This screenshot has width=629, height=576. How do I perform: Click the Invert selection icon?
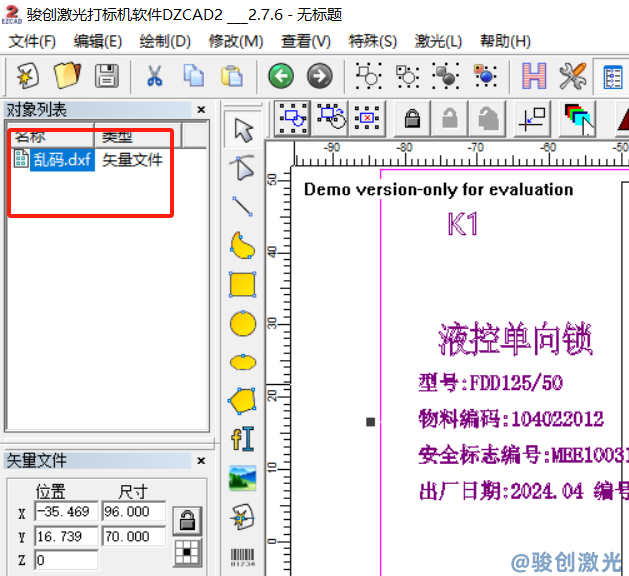click(x=331, y=117)
